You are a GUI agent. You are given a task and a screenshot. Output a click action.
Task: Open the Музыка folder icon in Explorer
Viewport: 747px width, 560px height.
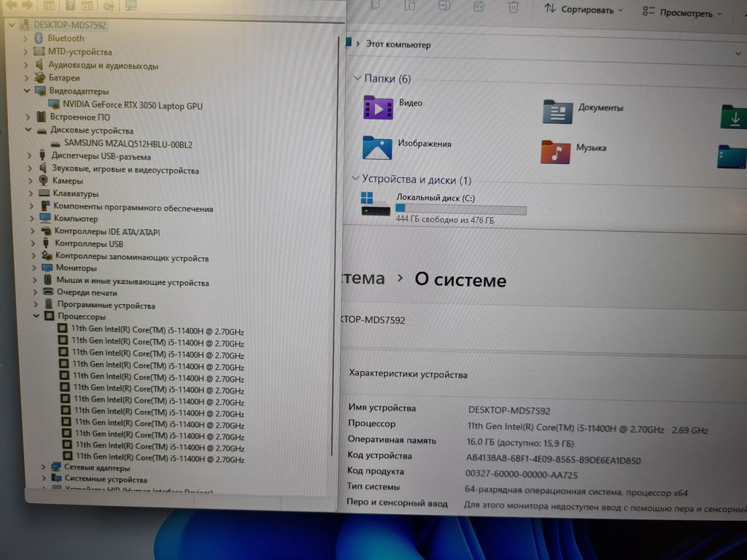click(x=555, y=152)
